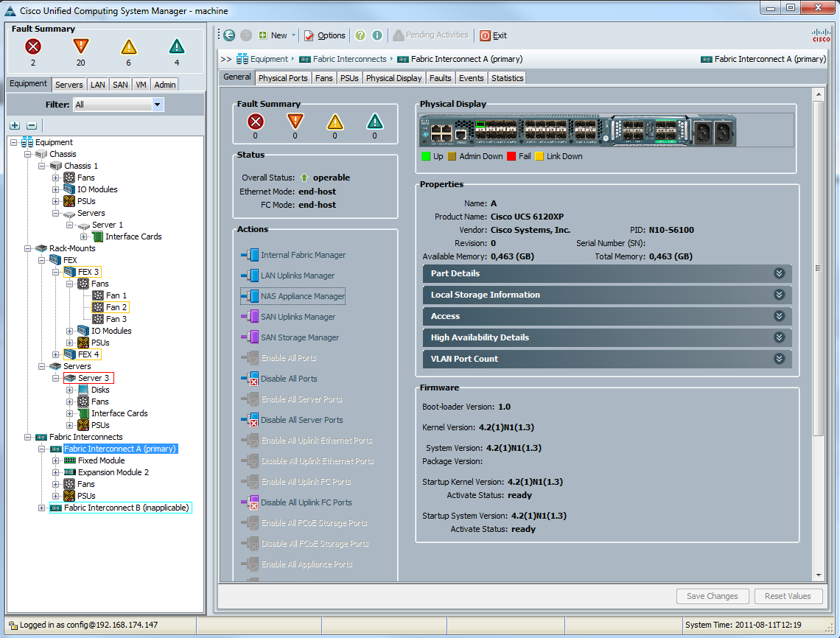Click the fabric interconnect physical display image
This screenshot has height=638, width=840.
[578, 130]
